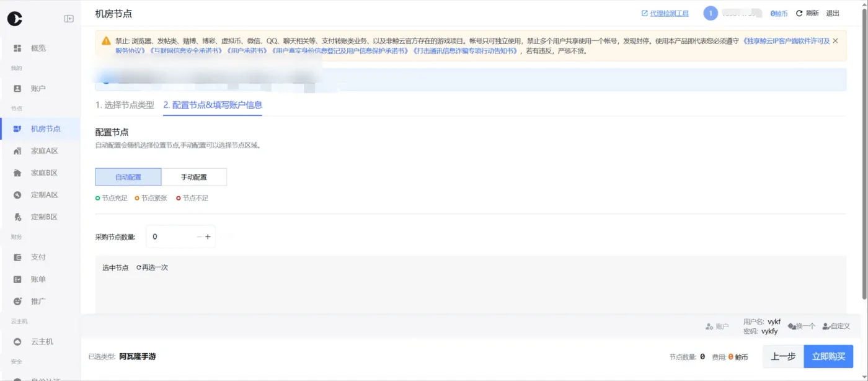Click 退出 to log out

pyautogui.click(x=833, y=13)
